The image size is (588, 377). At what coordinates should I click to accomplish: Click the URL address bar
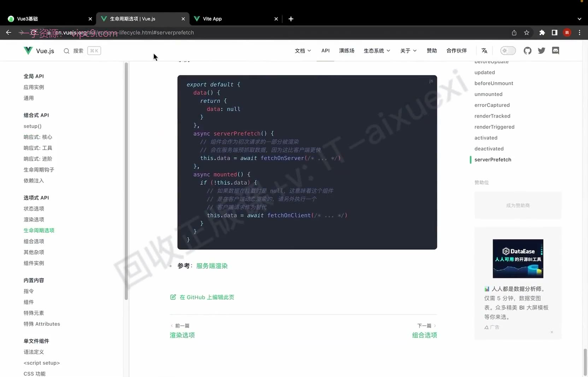click(276, 33)
